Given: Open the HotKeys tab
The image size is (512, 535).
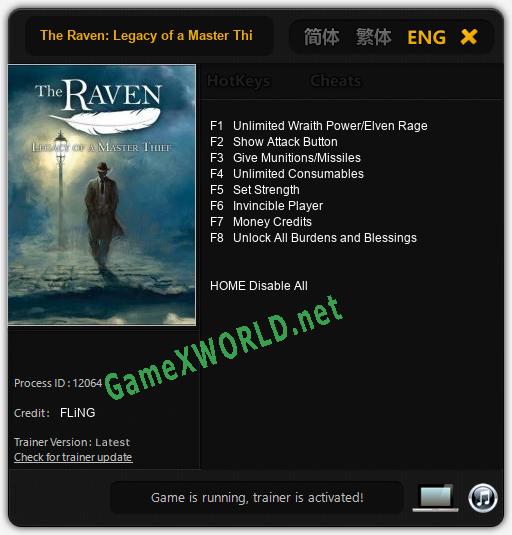Looking at the screenshot, I should tap(239, 81).
